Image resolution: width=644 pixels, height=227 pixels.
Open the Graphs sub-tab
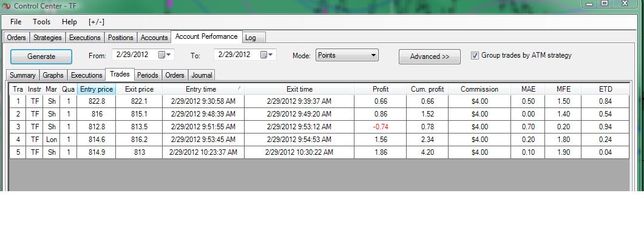click(53, 75)
